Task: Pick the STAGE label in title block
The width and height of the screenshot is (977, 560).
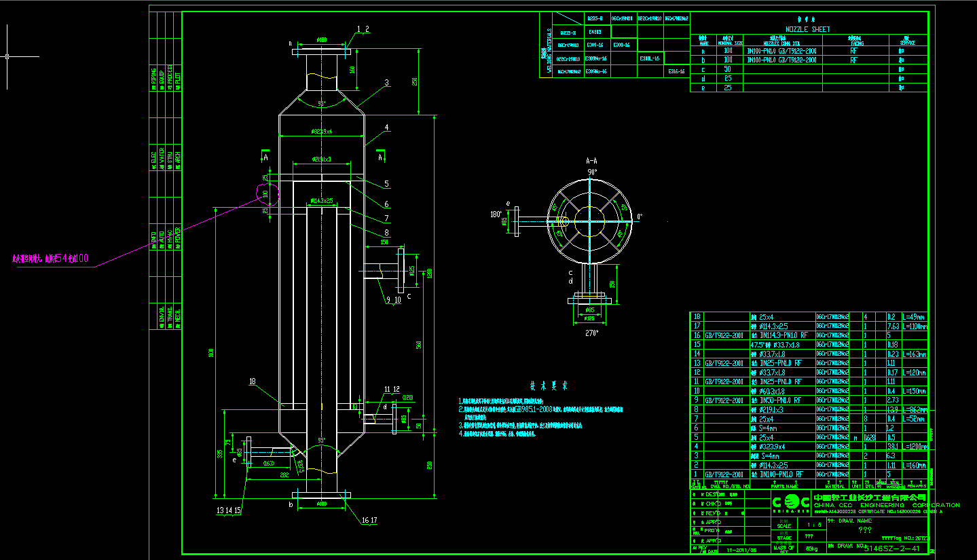Action: pyautogui.click(x=784, y=536)
